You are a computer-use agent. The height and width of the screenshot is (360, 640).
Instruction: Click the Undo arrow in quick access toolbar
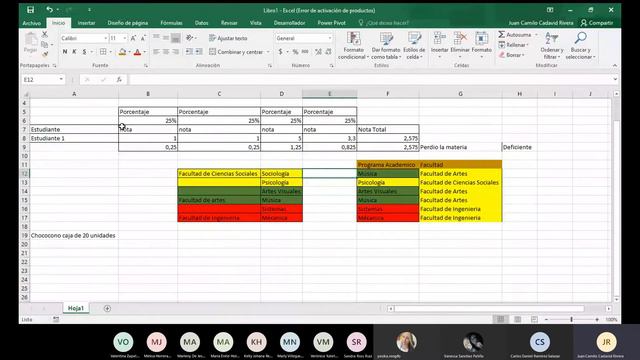(49, 9)
